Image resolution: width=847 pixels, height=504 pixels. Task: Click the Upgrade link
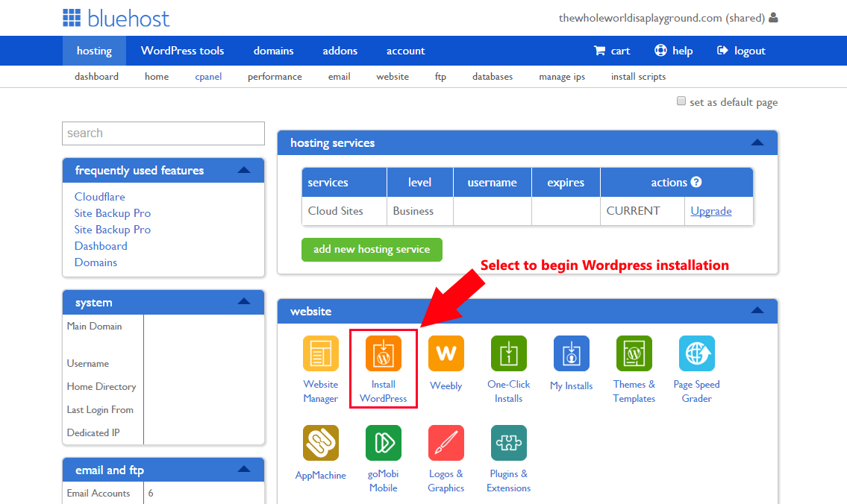tap(711, 211)
